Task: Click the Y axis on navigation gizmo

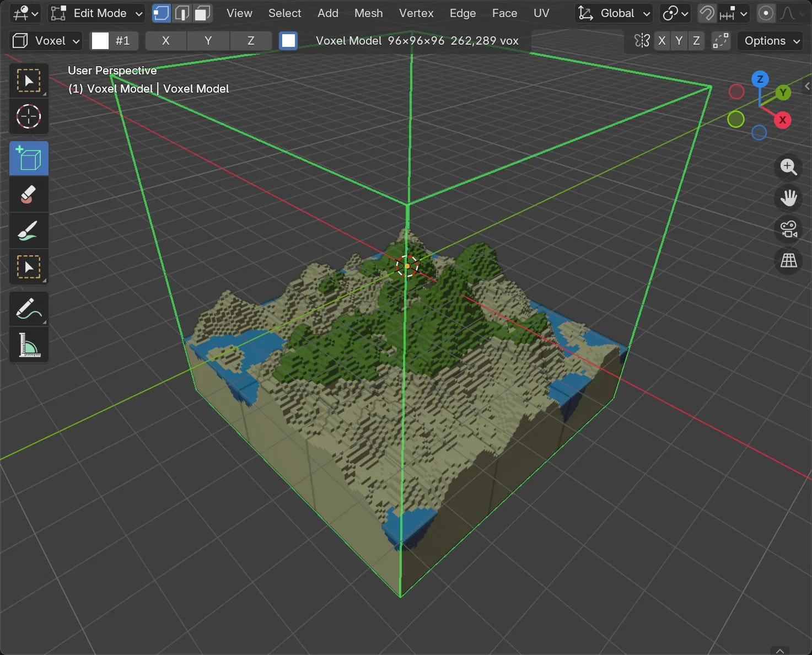Action: click(783, 93)
